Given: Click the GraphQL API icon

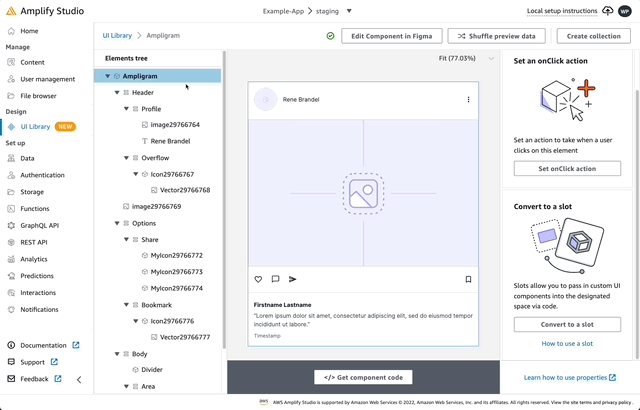Looking at the screenshot, I should click(11, 225).
